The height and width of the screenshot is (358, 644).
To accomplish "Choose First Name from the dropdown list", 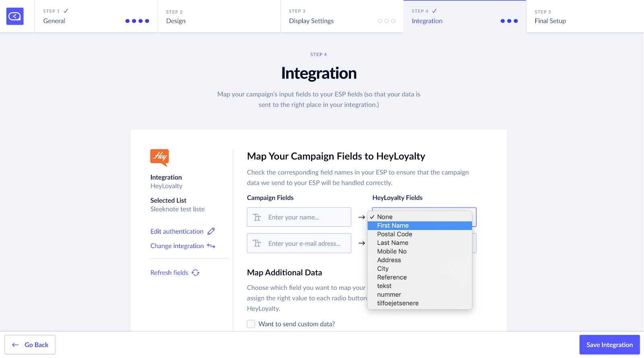I will (x=420, y=226).
